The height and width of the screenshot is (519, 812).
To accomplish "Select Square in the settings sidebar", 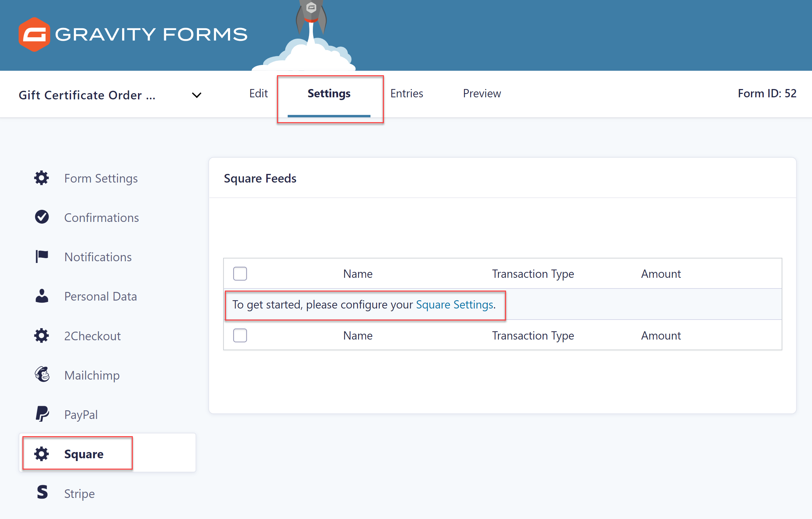I will pyautogui.click(x=107, y=453).
